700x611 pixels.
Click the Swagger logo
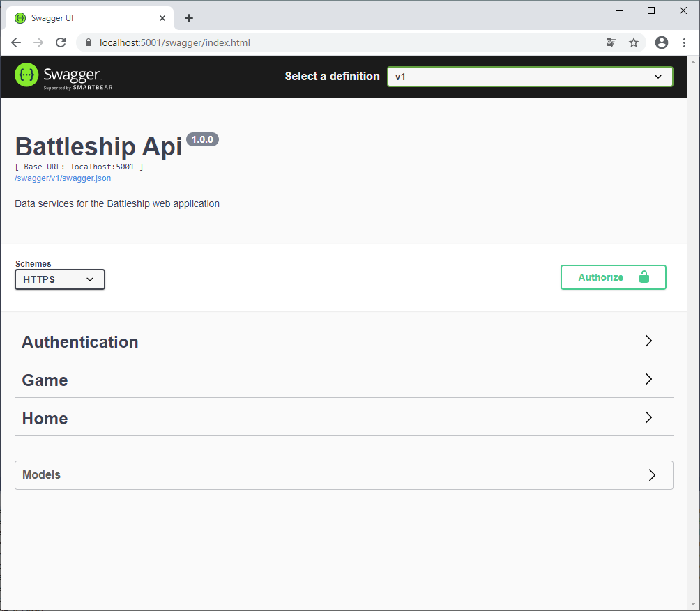click(63, 76)
